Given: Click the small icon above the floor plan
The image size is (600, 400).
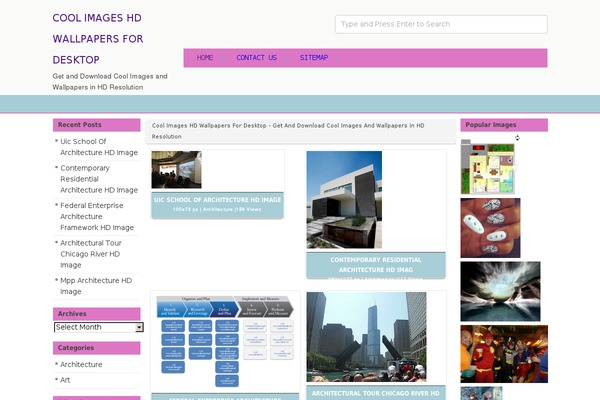Looking at the screenshot, I should pyautogui.click(x=517, y=138).
